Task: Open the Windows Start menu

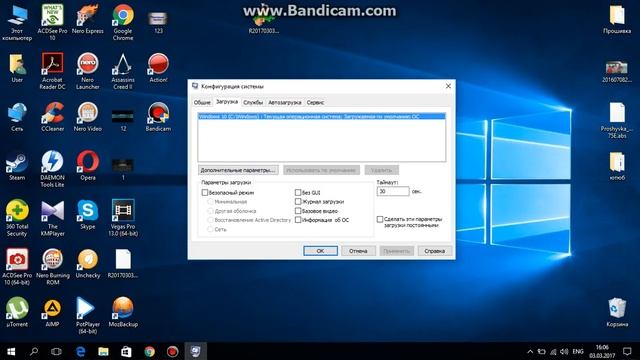Action: pyautogui.click(x=11, y=351)
